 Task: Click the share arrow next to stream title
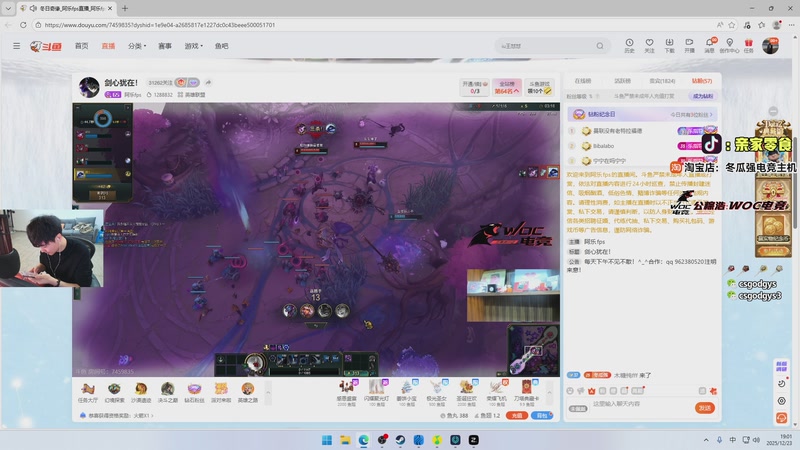pyautogui.click(x=208, y=82)
